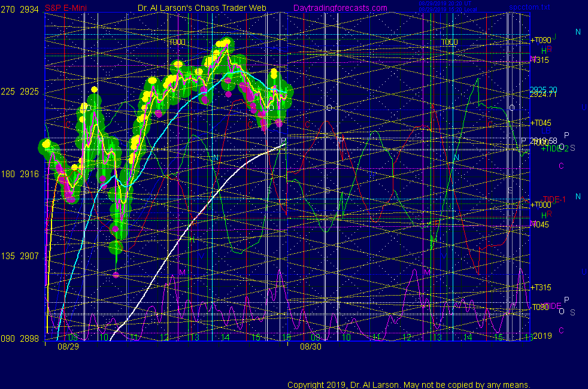Click the yellow 2924.71 price value
Screen dimensions: 588x389
coord(543,95)
